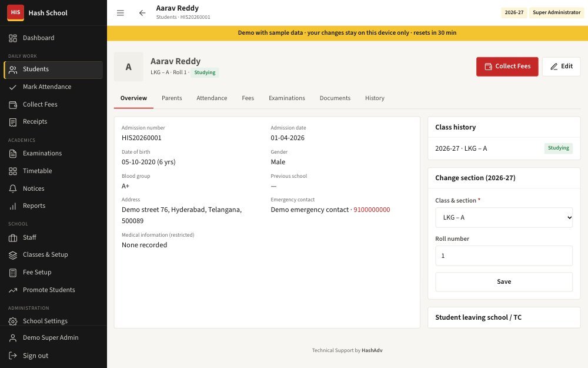Focus the Roll number input field

(x=504, y=256)
